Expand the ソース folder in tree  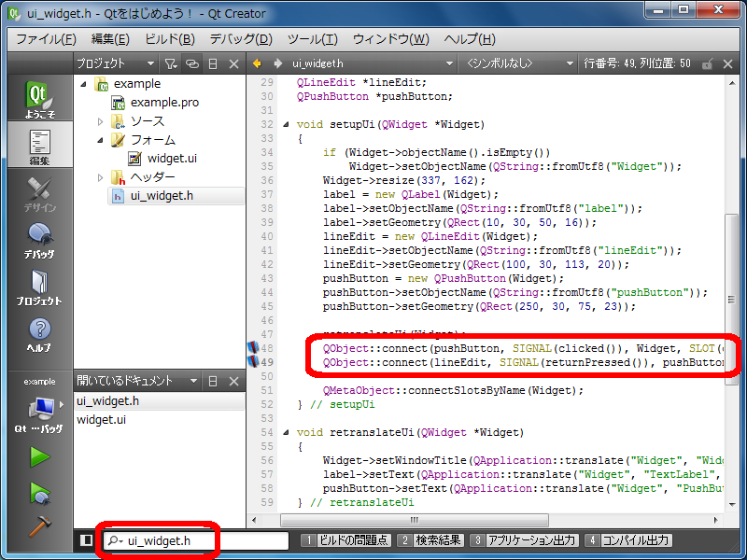click(101, 121)
